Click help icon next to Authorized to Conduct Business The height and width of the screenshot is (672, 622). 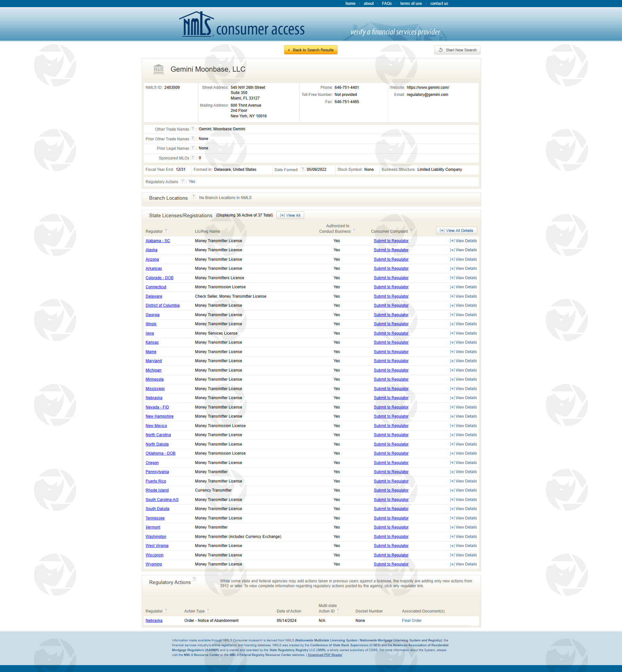[354, 231]
